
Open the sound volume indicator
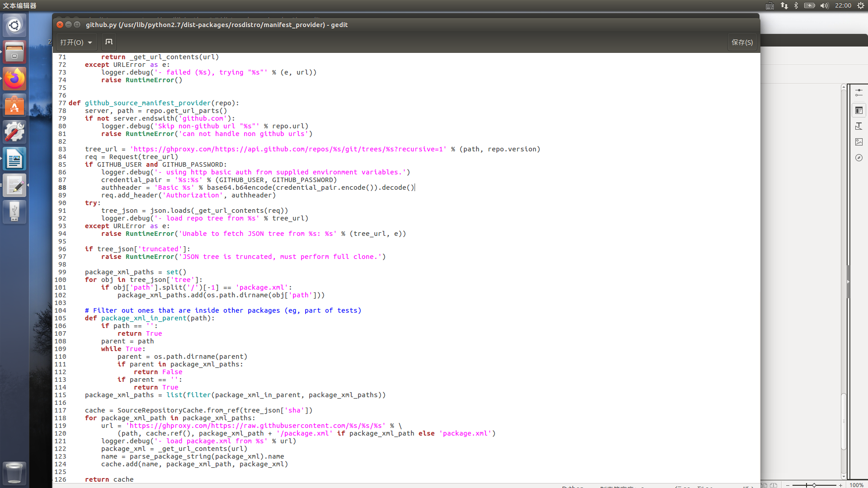pos(824,5)
